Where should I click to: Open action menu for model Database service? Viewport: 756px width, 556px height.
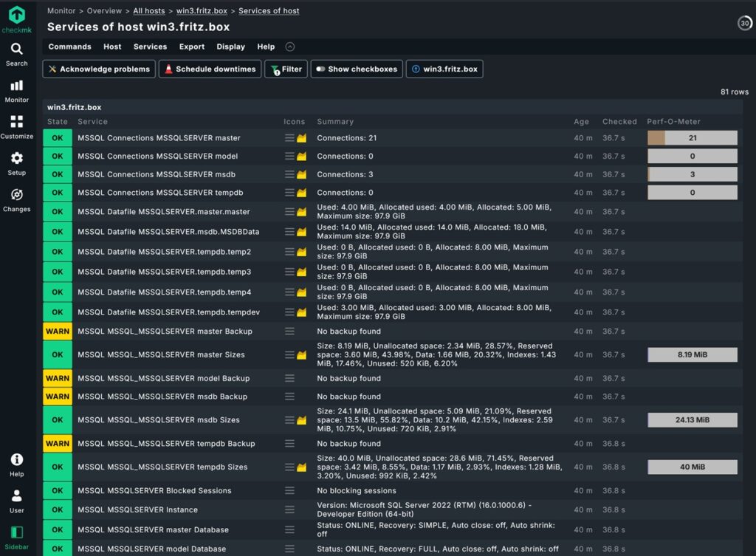[289, 549]
